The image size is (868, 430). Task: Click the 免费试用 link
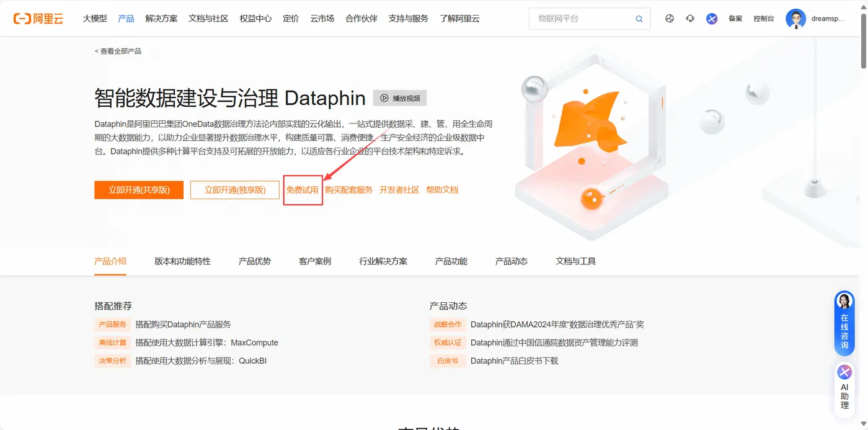pos(303,190)
